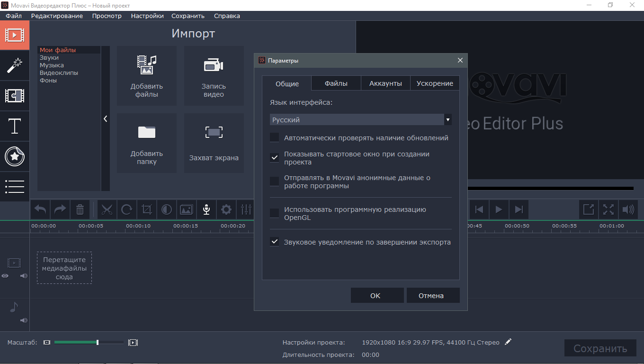644x364 pixels.
Task: Open Clip properties gear icon
Action: (x=226, y=209)
